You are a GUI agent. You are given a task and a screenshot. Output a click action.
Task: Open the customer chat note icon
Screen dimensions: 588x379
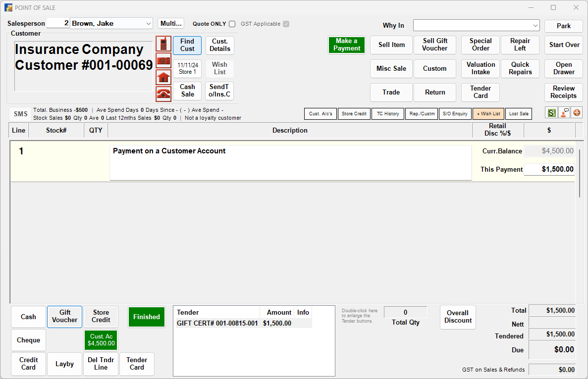pyautogui.click(x=564, y=113)
